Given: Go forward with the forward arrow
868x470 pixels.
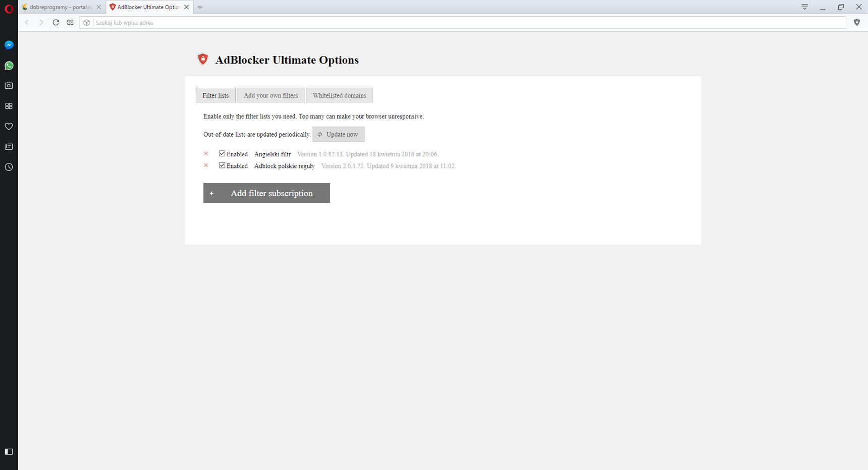Looking at the screenshot, I should [41, 22].
